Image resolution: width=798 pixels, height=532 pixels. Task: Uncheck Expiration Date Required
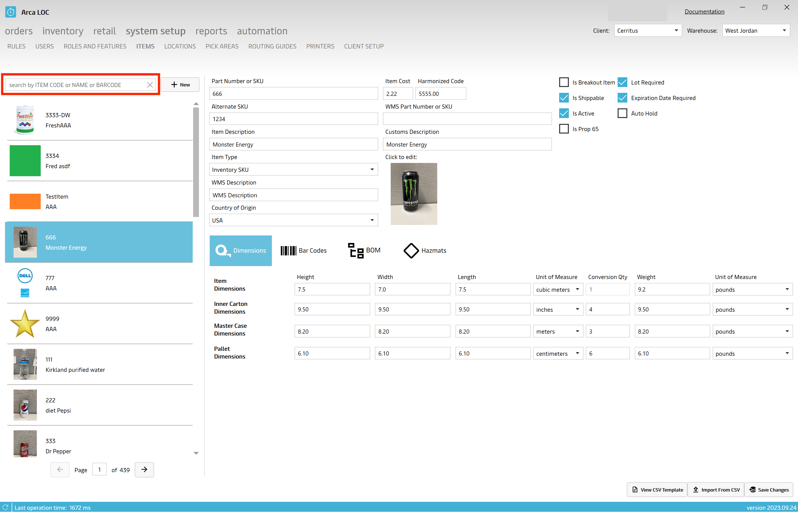[x=623, y=98]
